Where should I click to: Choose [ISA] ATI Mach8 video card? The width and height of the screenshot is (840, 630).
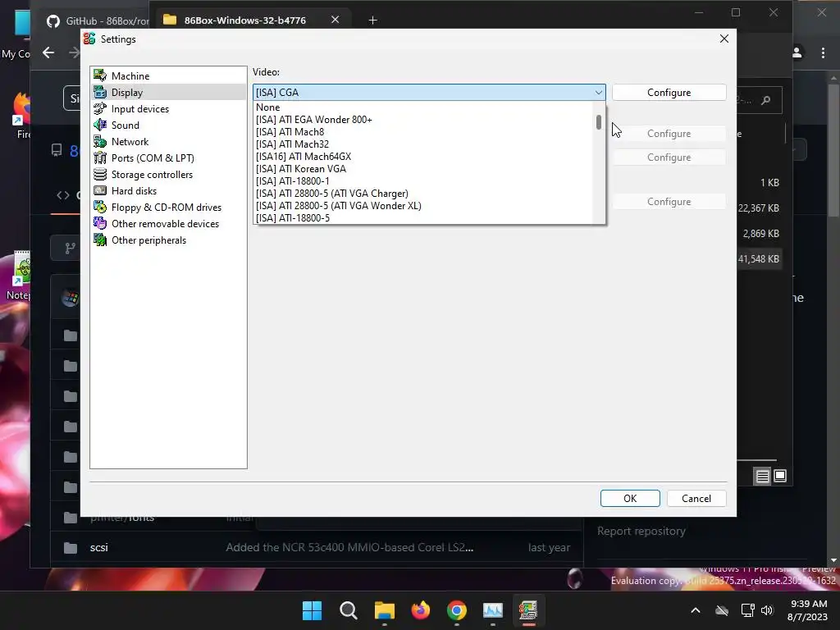coord(423,132)
